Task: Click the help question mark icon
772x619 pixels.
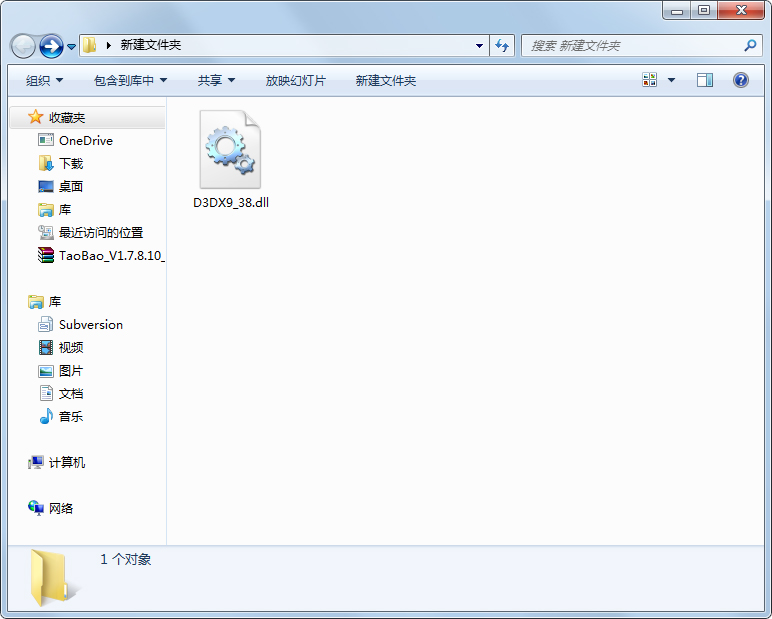Action: pos(741,80)
